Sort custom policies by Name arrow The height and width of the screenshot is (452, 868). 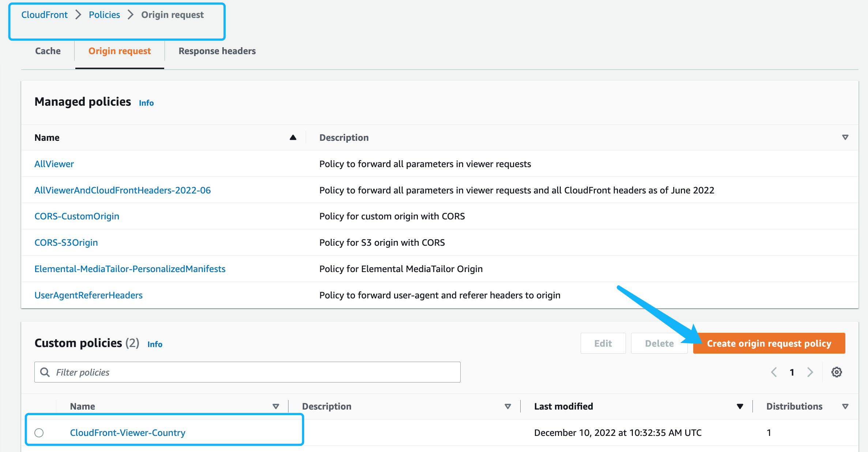click(x=276, y=406)
